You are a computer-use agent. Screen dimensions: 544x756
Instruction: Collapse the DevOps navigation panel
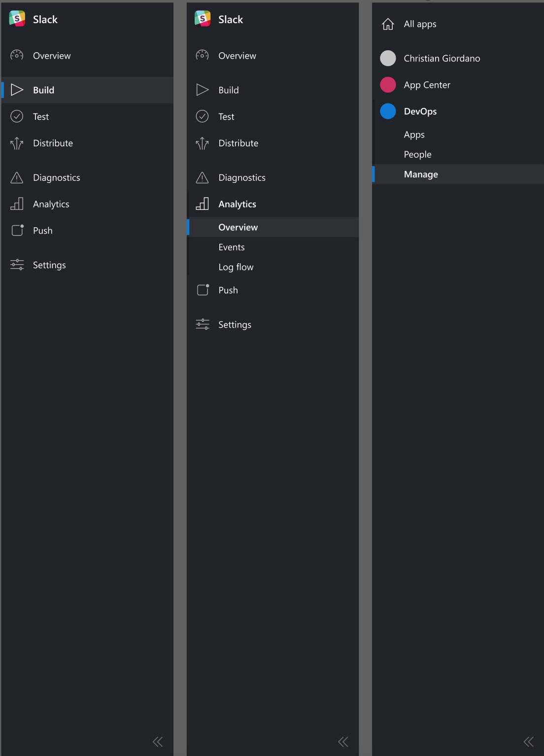pos(528,742)
